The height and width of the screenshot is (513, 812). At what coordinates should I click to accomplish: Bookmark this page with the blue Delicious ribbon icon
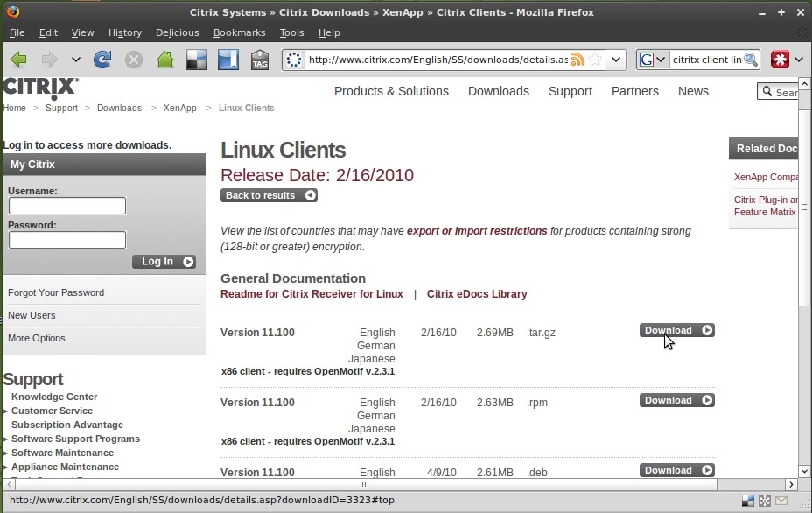pyautogui.click(x=229, y=60)
